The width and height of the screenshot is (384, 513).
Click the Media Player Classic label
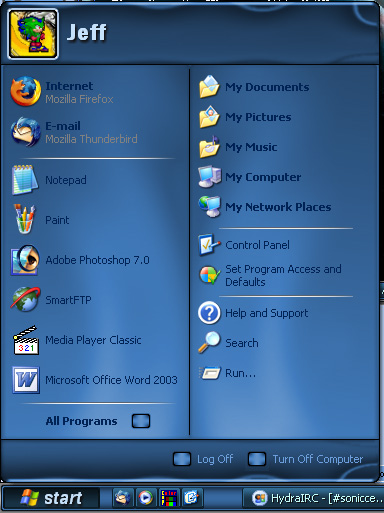(x=93, y=340)
